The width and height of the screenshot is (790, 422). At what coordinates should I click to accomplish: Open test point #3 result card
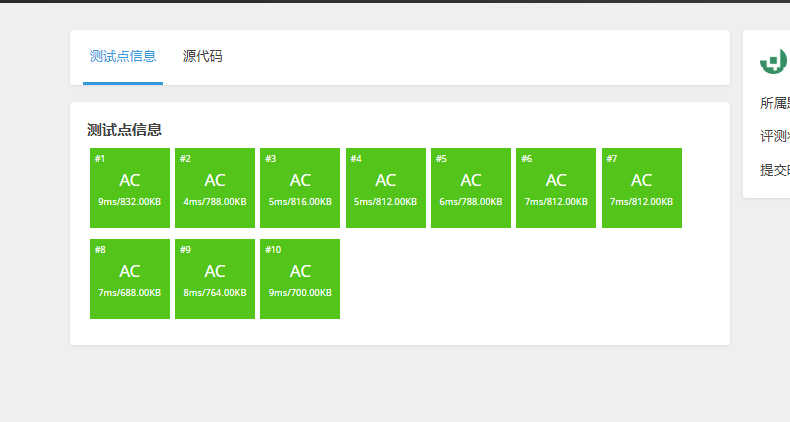pyautogui.click(x=300, y=188)
